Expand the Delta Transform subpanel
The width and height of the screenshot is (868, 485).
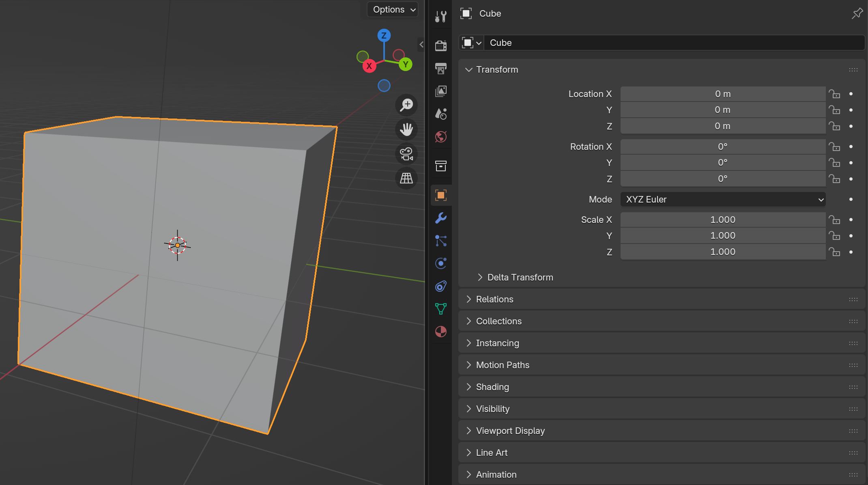[x=520, y=277]
